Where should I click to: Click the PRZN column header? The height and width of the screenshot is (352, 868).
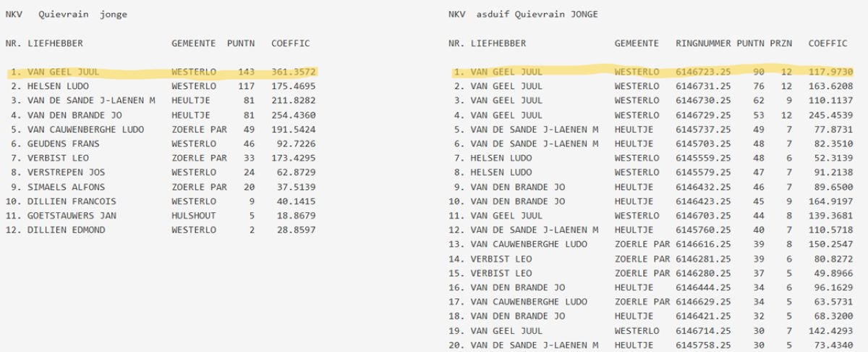(x=780, y=43)
